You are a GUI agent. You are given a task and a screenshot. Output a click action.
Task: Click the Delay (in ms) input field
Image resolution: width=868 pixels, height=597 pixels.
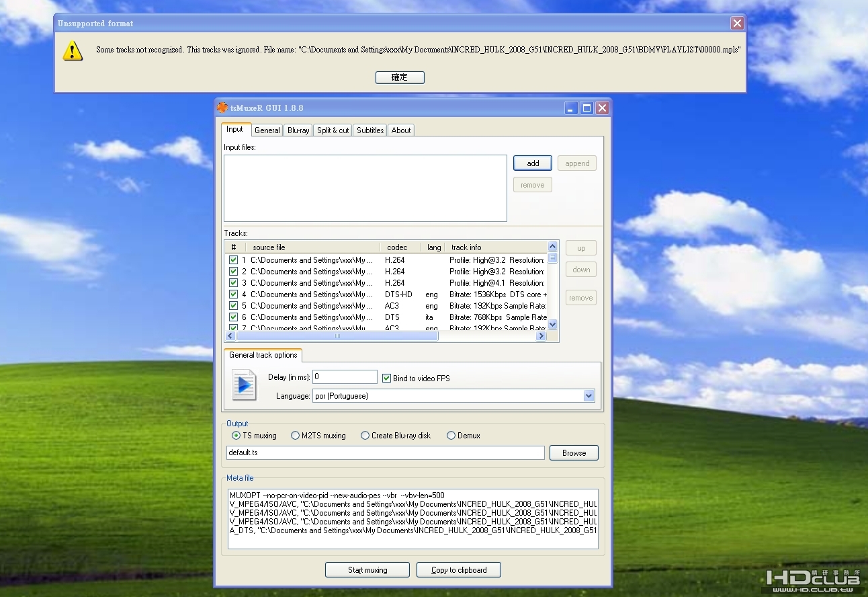[345, 377]
